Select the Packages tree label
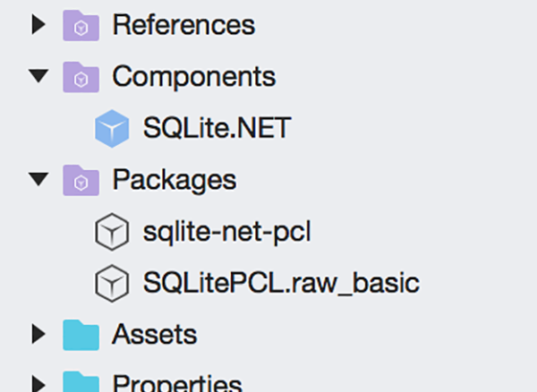The image size is (537, 392). [174, 180]
